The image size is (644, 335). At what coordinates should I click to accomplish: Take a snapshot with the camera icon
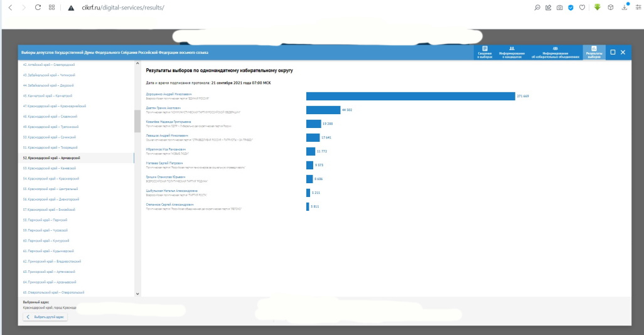tap(560, 8)
